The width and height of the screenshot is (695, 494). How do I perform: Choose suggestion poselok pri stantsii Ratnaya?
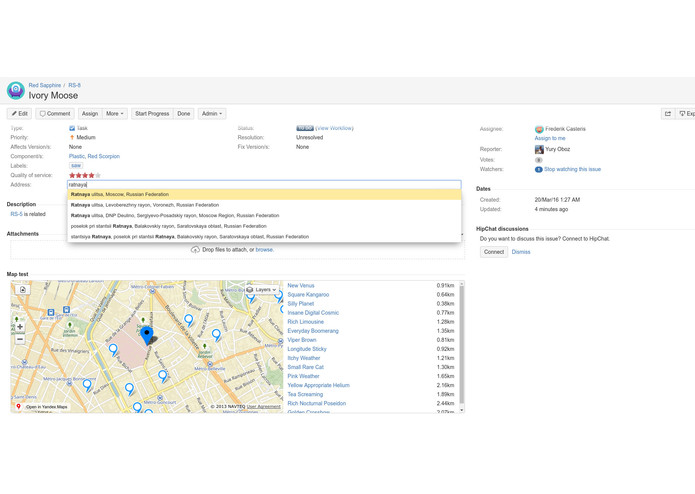tap(264, 226)
